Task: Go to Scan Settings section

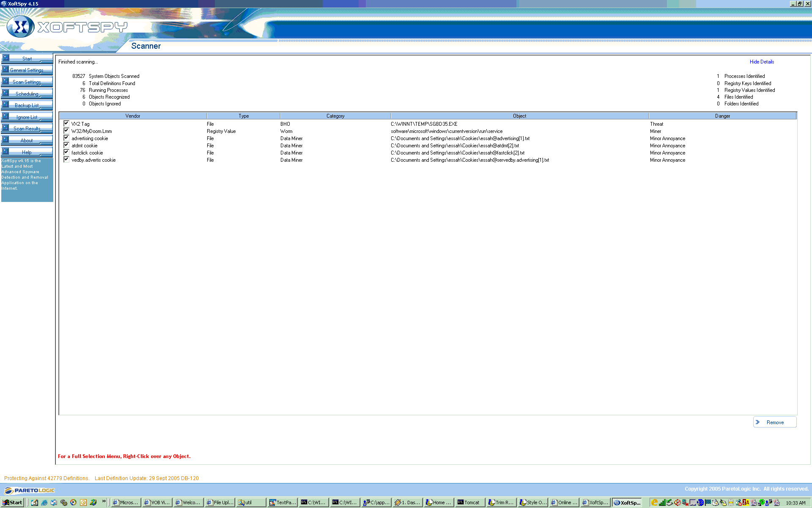Action: point(27,82)
